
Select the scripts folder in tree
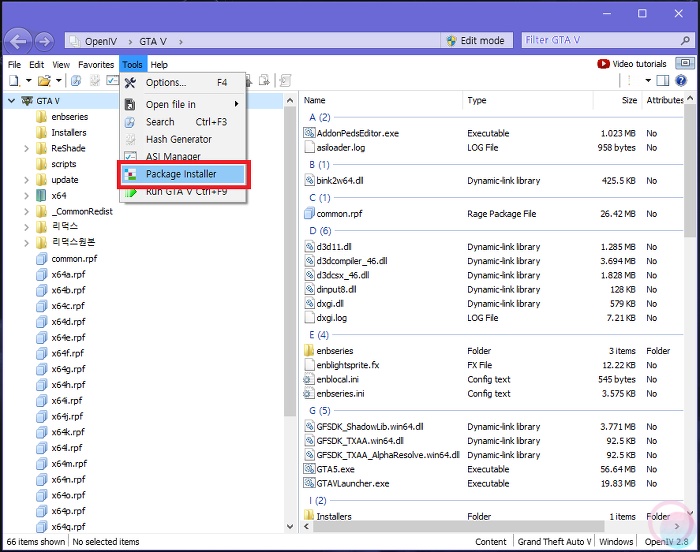[x=63, y=164]
